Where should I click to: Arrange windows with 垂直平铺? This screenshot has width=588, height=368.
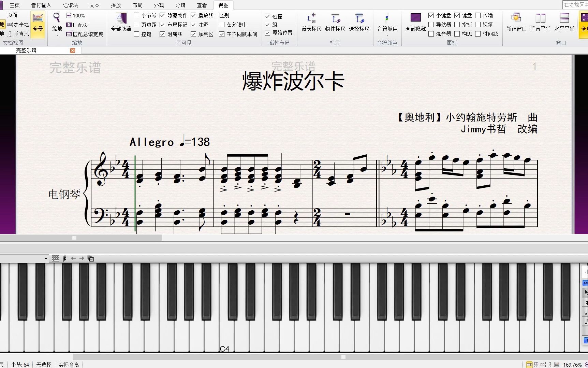click(x=541, y=23)
